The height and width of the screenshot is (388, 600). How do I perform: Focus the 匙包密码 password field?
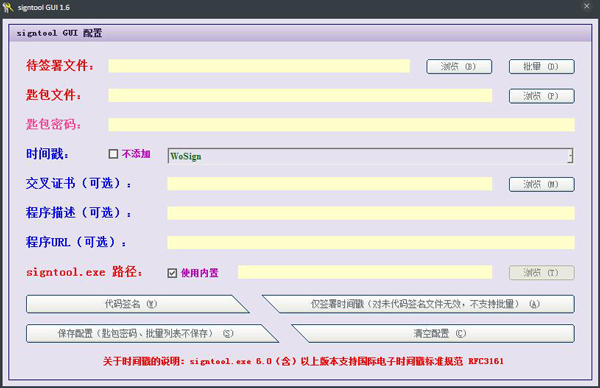(x=341, y=125)
